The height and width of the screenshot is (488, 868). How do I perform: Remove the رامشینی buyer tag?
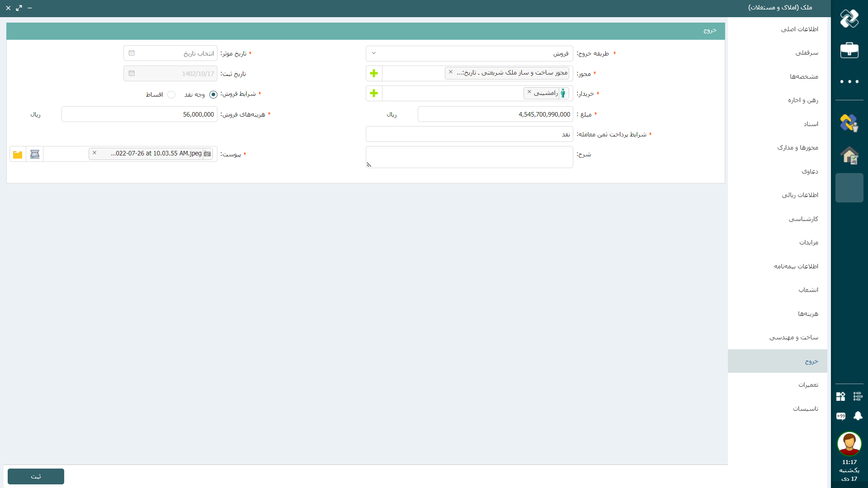coord(529,92)
